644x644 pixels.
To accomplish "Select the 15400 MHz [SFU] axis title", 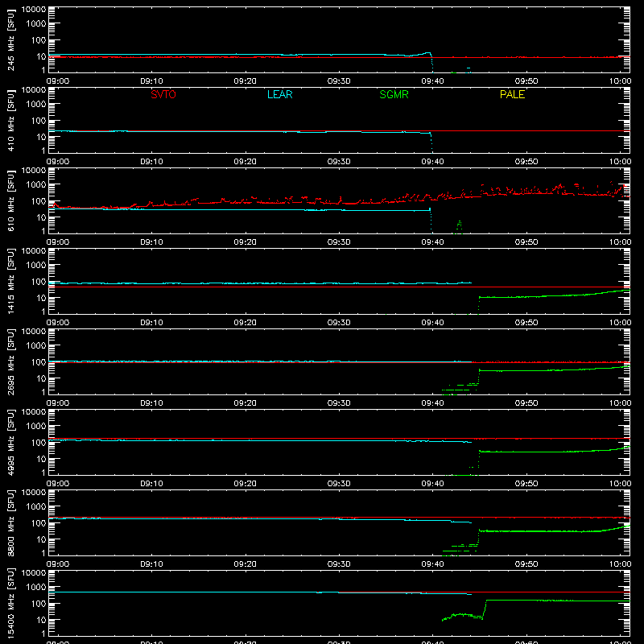I will coord(10,604).
